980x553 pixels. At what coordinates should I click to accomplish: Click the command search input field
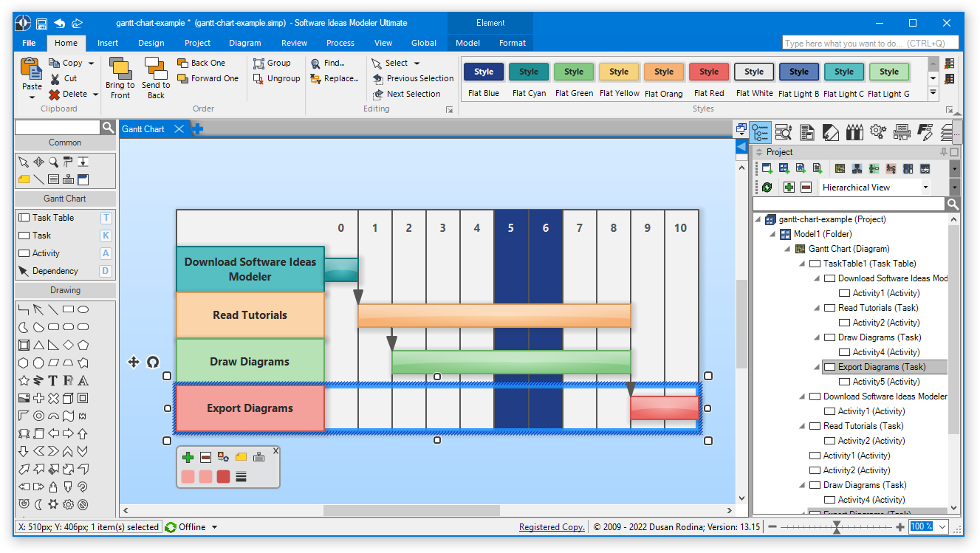pos(871,43)
